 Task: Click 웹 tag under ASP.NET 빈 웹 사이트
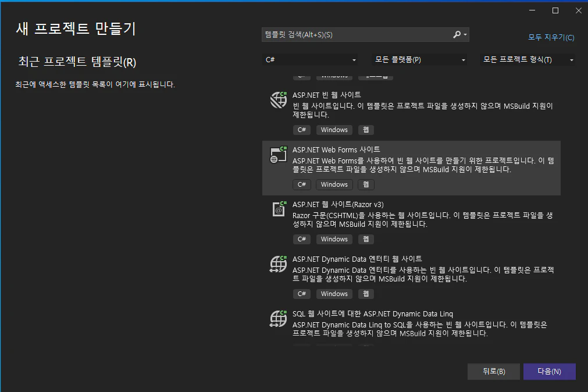366,130
